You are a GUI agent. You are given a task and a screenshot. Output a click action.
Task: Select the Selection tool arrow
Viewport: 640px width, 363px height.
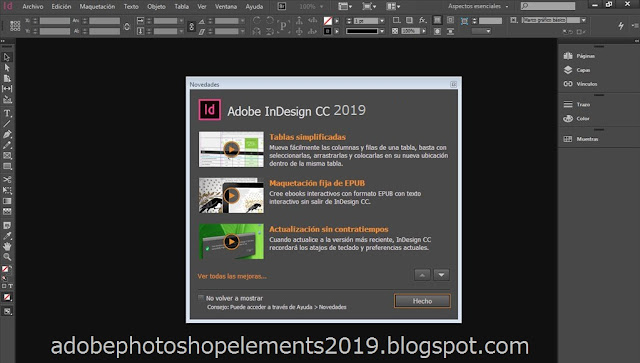coord(7,57)
